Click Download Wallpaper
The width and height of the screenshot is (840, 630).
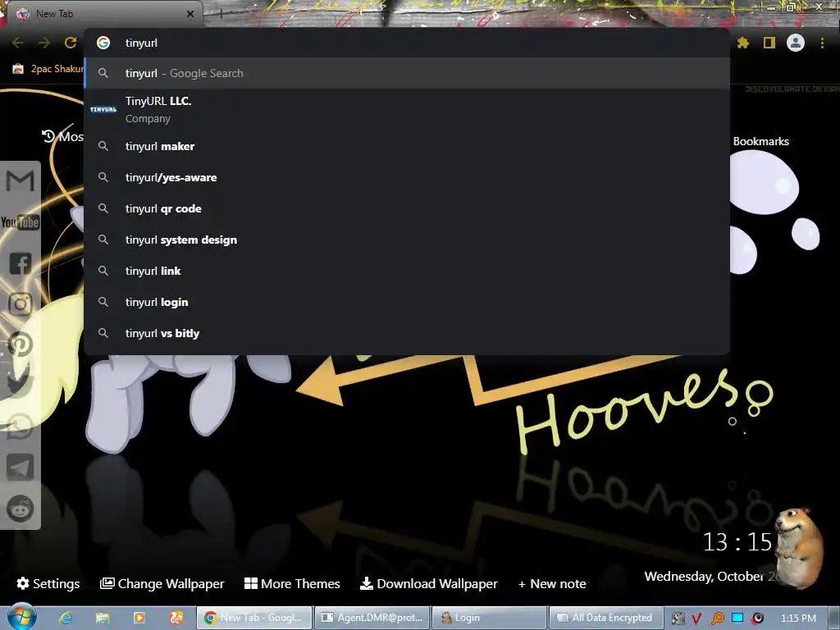(428, 583)
